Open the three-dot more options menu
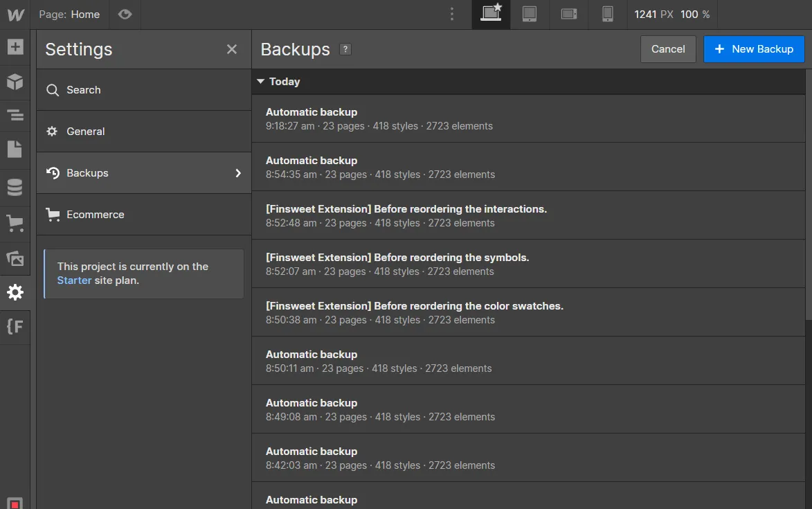Screen dimensions: 812x509 click(452, 15)
